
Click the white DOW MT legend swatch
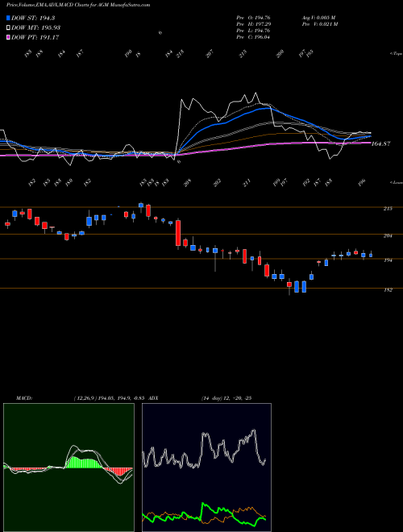[x=8, y=27]
